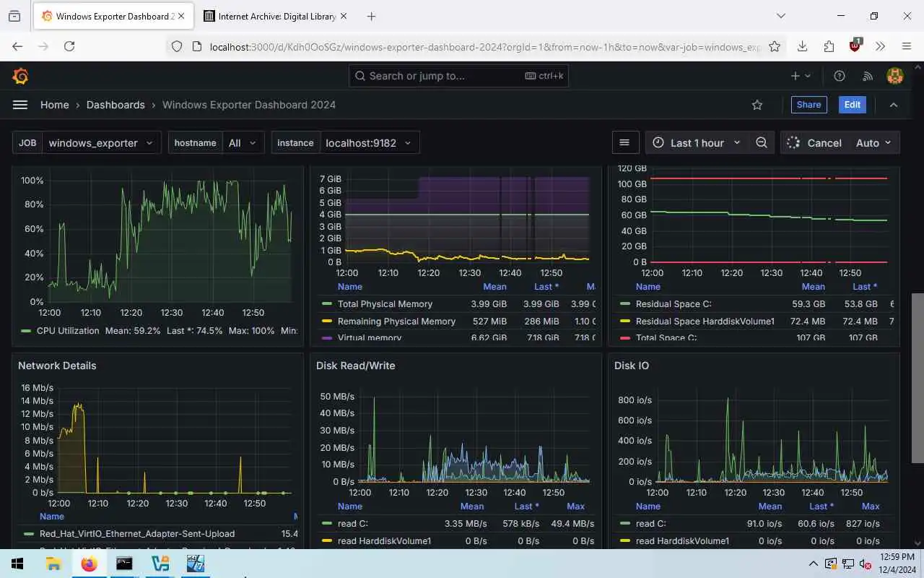This screenshot has width=924, height=578.
Task: Go to Dashboards breadcrumb
Action: pos(115,105)
